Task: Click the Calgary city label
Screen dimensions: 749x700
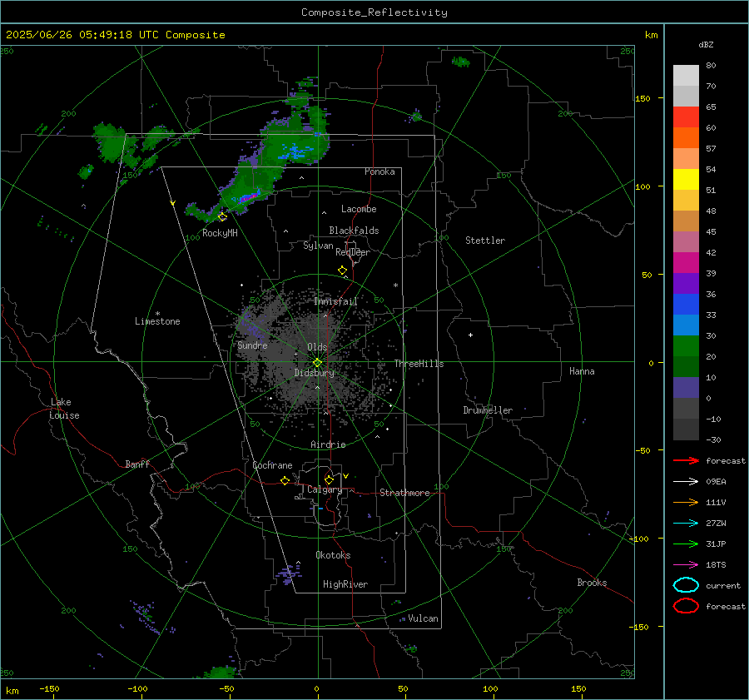Action: click(325, 489)
